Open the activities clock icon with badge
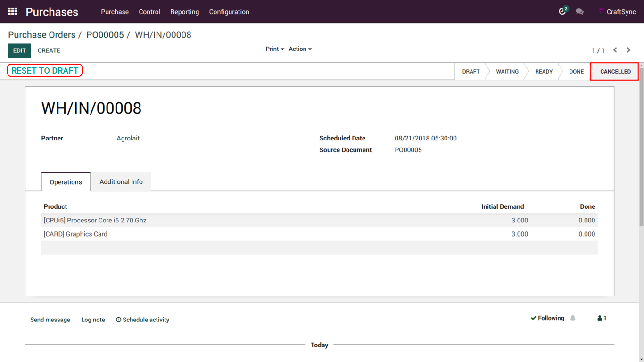 pyautogui.click(x=562, y=11)
